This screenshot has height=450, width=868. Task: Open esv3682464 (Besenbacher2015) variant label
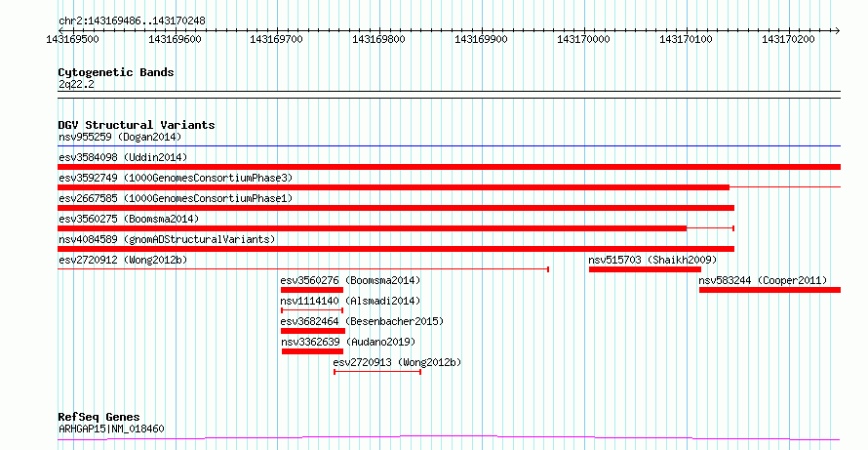pyautogui.click(x=362, y=321)
